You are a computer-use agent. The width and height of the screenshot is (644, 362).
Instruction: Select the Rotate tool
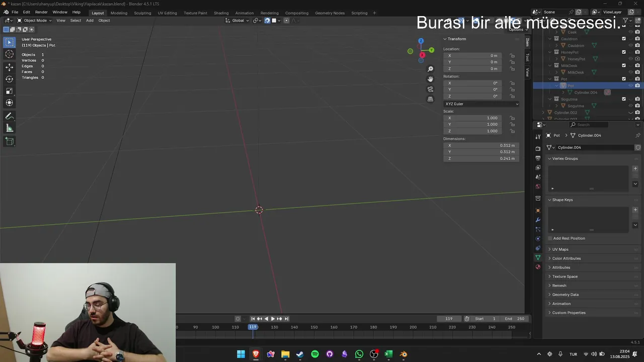9,79
